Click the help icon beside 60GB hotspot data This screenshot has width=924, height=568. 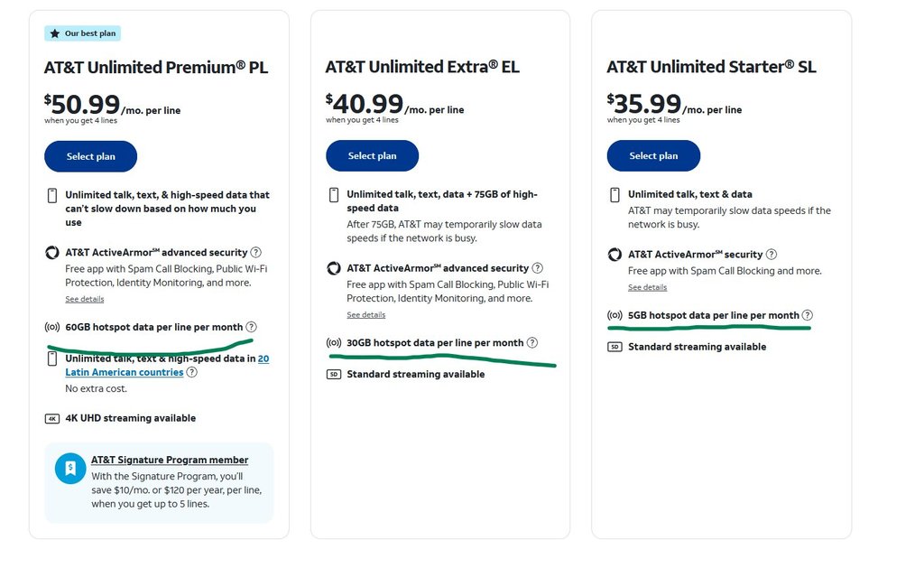pyautogui.click(x=251, y=327)
